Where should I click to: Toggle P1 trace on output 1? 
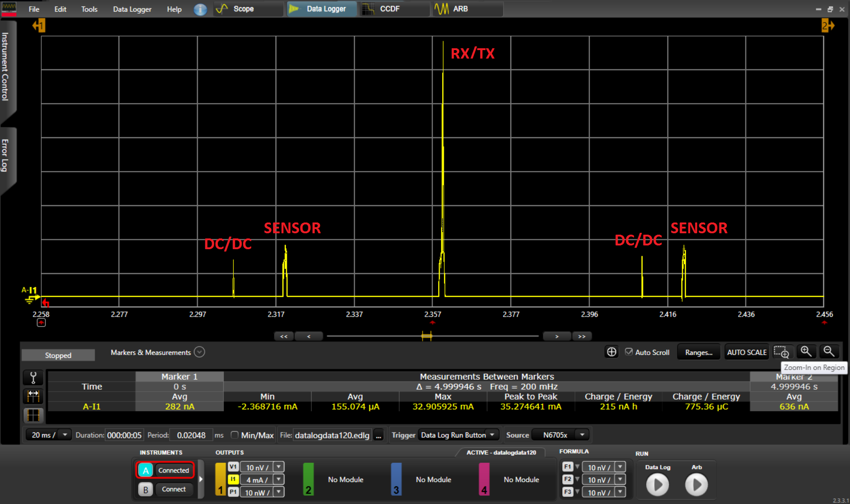click(233, 492)
